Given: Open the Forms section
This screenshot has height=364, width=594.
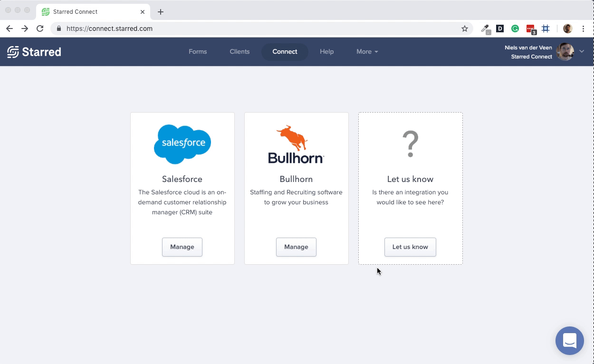Looking at the screenshot, I should coord(198,52).
